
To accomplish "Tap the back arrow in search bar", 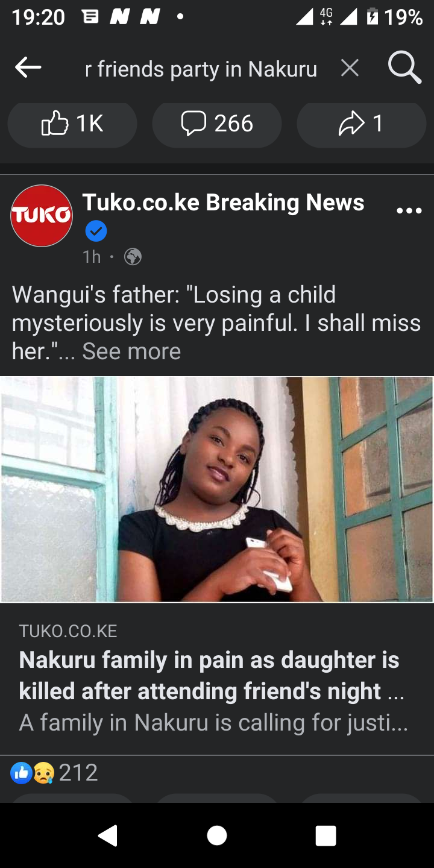I will tap(28, 68).
